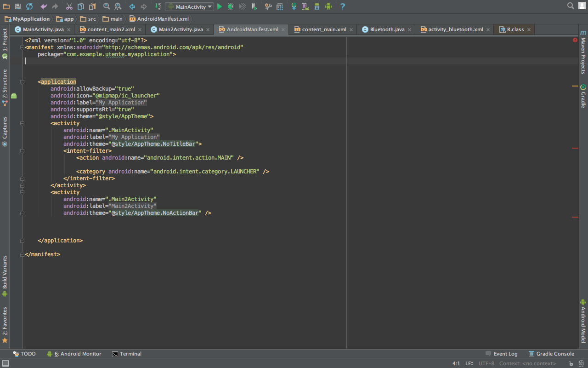Open the MainActivity run configuration dropdown

pos(189,7)
